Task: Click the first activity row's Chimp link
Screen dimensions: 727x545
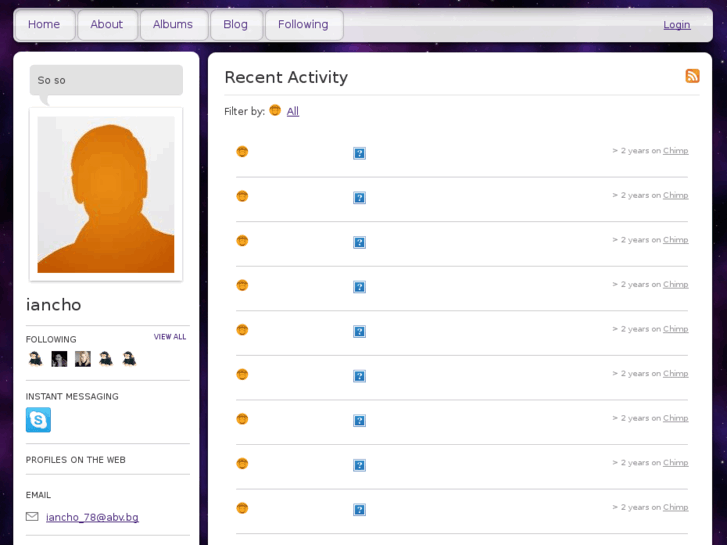Action: pos(676,151)
